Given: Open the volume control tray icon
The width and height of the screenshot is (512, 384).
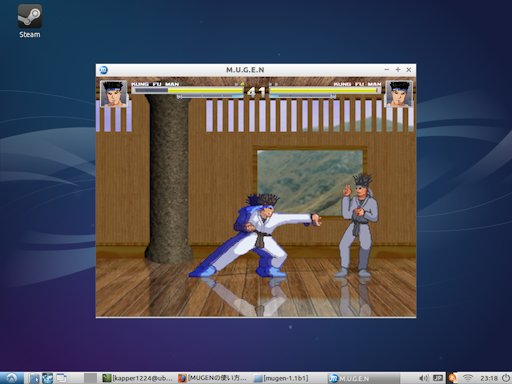Looking at the screenshot, I should click(424, 378).
